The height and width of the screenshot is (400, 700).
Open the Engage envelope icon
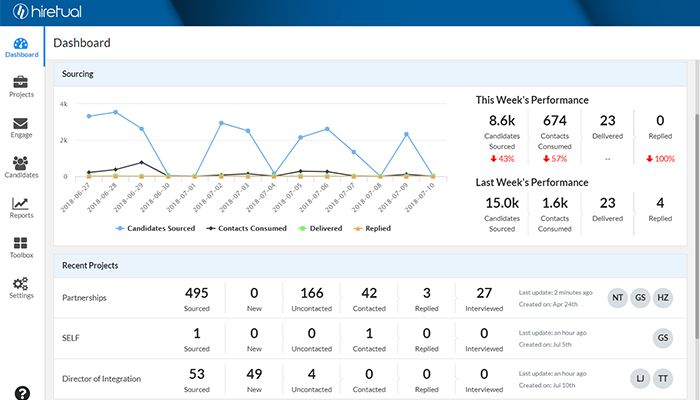(21, 123)
